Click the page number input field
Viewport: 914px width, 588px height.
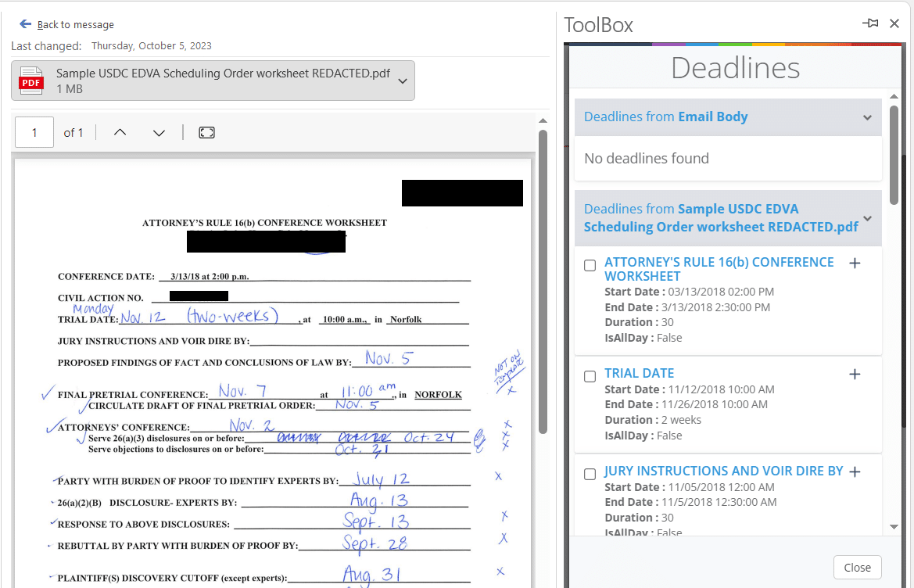tap(34, 133)
